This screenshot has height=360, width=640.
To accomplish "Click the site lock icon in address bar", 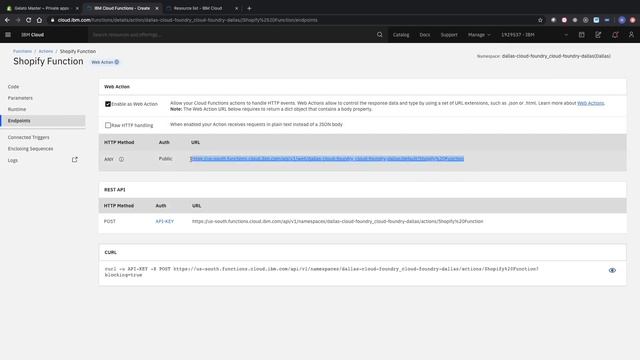I will (x=52, y=20).
